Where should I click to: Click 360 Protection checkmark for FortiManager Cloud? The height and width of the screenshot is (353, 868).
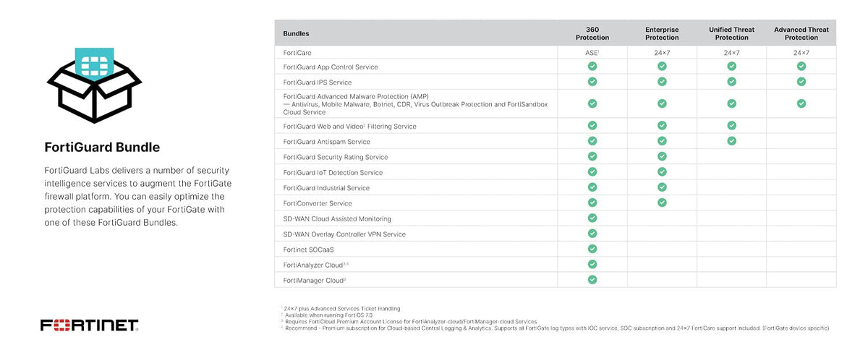592,279
